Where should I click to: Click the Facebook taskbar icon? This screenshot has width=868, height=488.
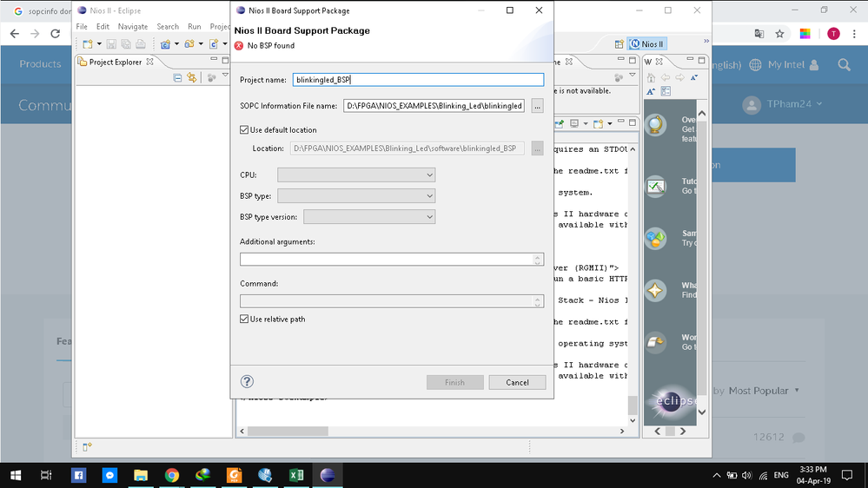pos(78,475)
